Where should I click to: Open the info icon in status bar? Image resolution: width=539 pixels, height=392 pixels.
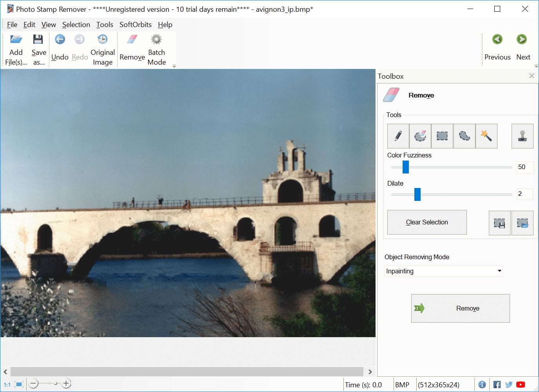(x=482, y=385)
